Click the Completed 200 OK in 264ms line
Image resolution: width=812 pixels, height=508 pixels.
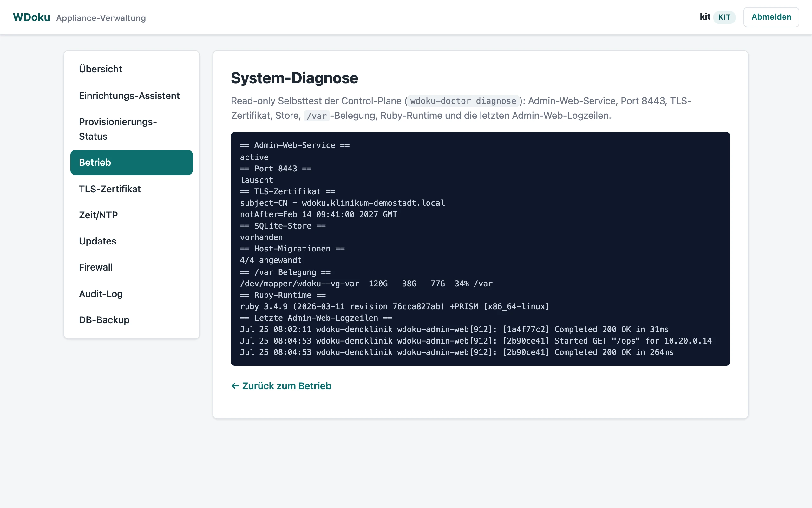(x=456, y=352)
